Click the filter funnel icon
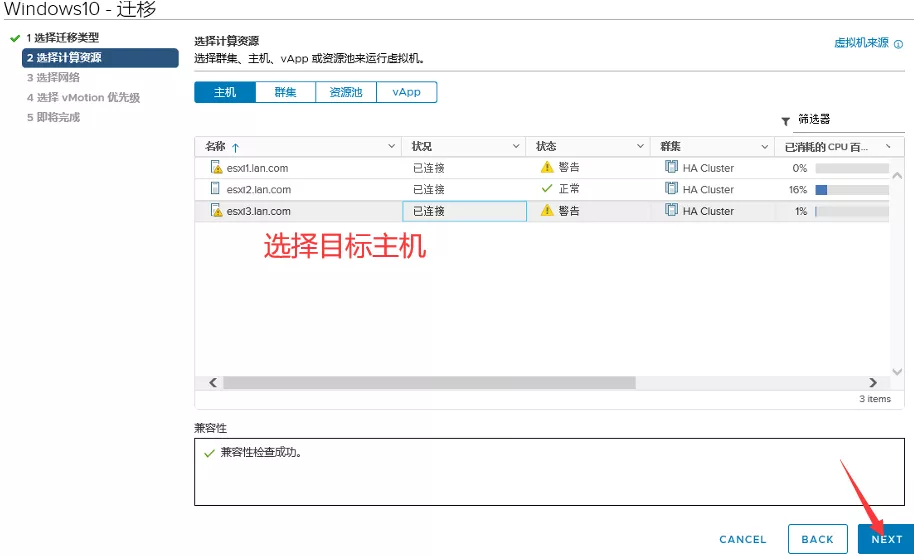 pyautogui.click(x=785, y=121)
